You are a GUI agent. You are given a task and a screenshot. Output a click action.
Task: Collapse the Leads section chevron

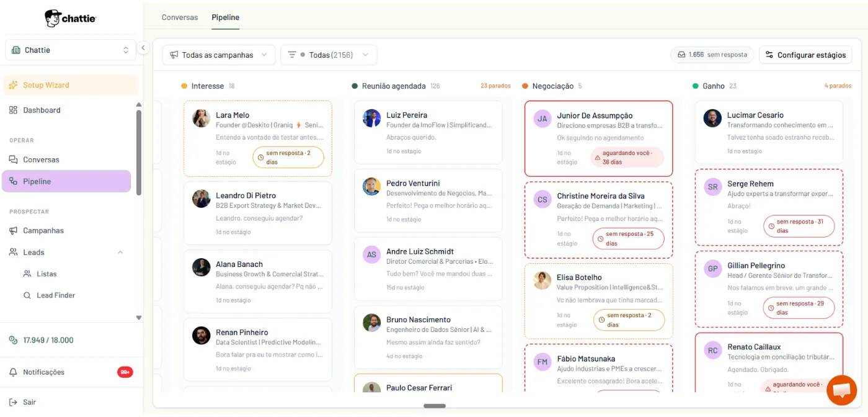pos(120,252)
